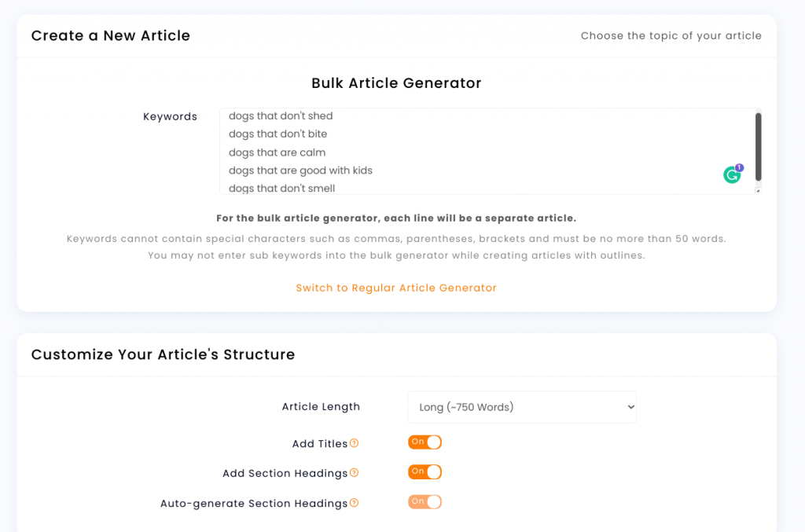Screen dimensions: 805x532
Task: Click the textarea resize handle corner
Action: click(758, 191)
